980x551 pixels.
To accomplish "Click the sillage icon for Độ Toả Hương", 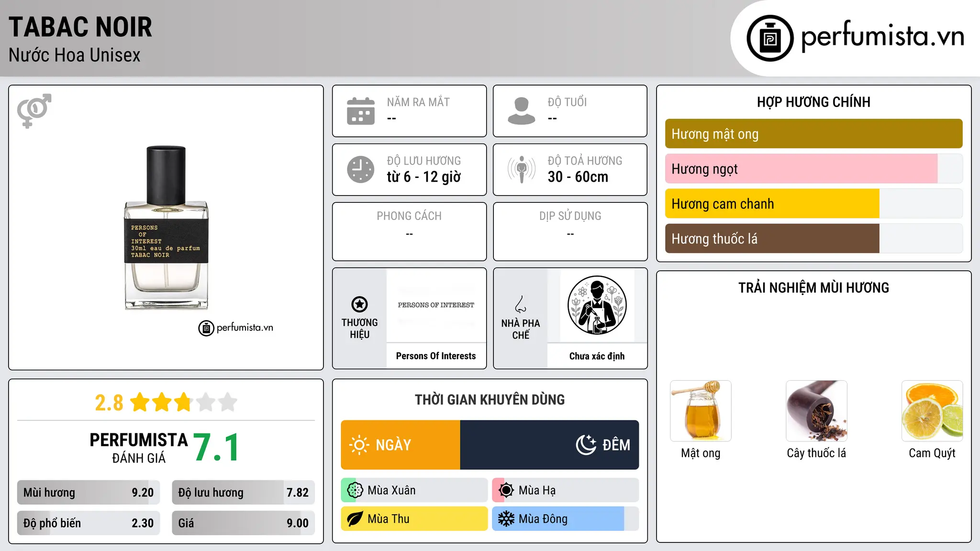I will point(522,169).
